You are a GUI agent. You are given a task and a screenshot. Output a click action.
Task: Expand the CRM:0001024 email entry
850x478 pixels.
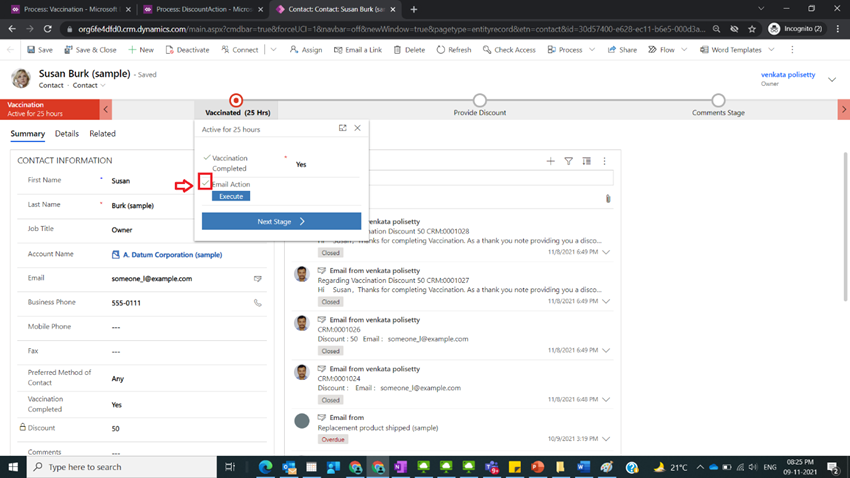(606, 399)
